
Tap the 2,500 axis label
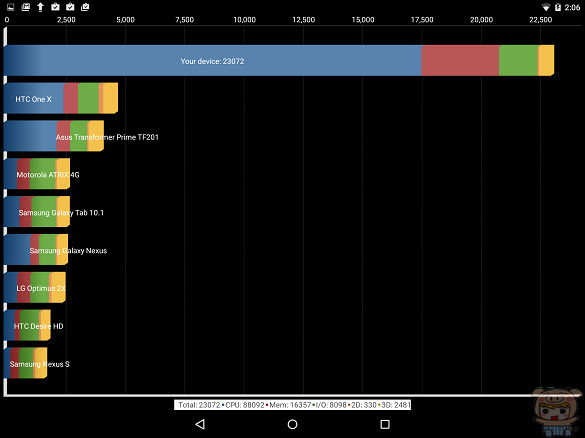click(x=66, y=20)
